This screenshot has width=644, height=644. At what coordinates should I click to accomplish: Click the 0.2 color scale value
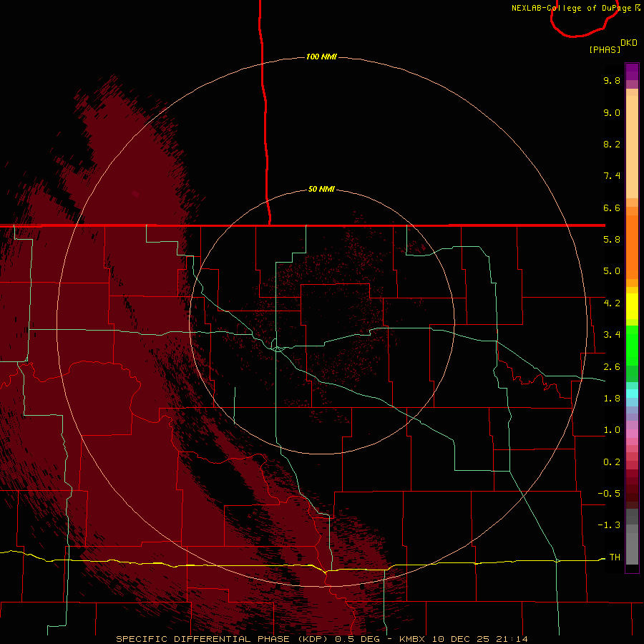(x=612, y=462)
